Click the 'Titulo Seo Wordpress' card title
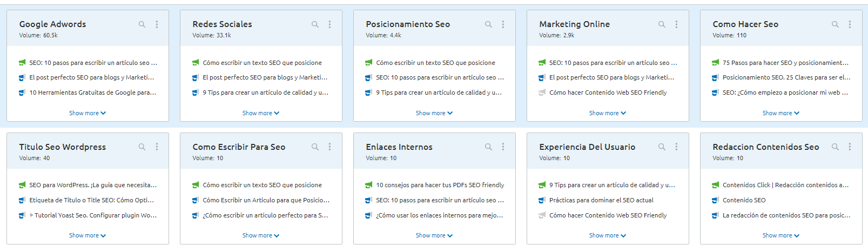This screenshot has width=868, height=251. coord(63,147)
